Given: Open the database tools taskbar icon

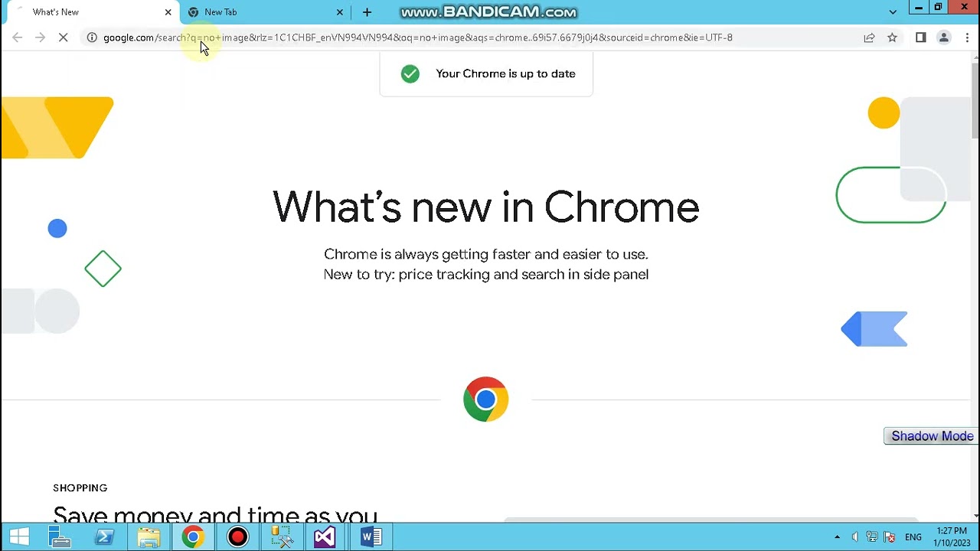Looking at the screenshot, I should tap(282, 537).
